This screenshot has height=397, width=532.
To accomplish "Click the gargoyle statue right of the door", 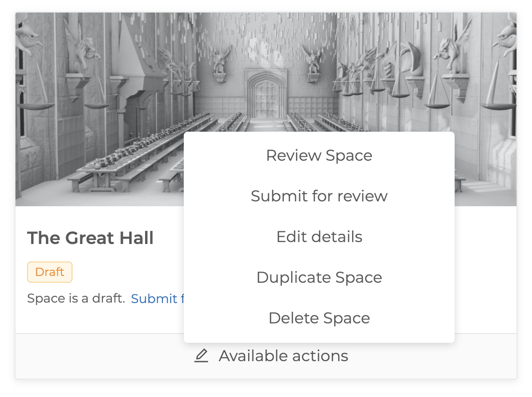I will click(312, 61).
